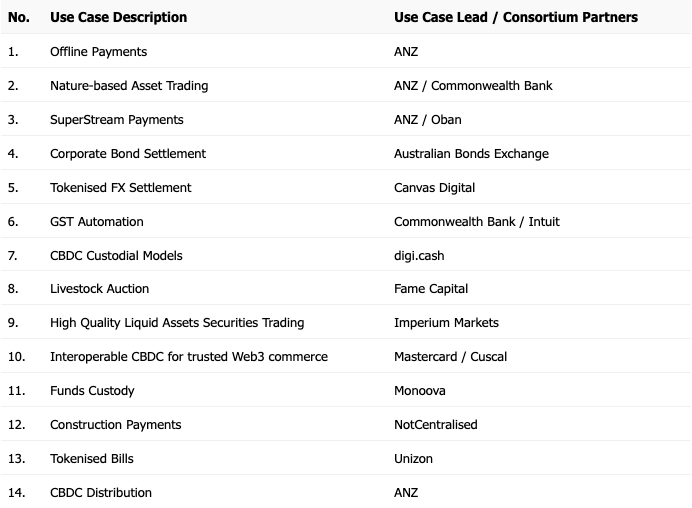
Task: Click 'CBDC Custodial Models' description
Action: click(x=116, y=256)
